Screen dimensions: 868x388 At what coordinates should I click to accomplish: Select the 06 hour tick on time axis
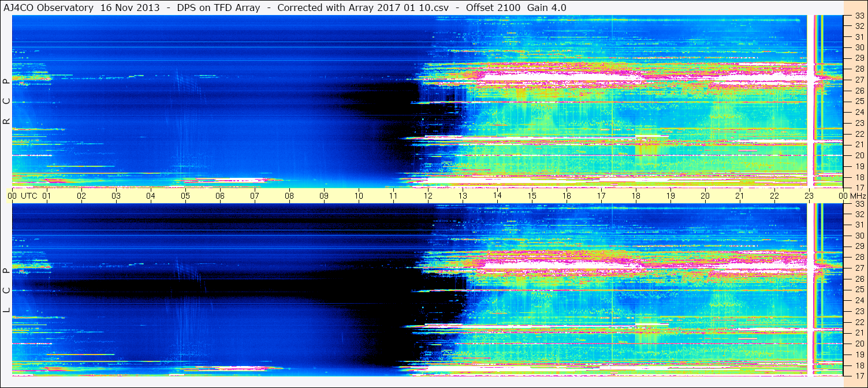220,196
